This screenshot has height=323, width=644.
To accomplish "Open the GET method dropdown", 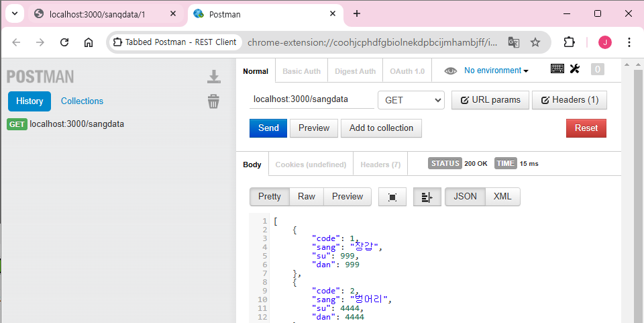I will tap(411, 100).
